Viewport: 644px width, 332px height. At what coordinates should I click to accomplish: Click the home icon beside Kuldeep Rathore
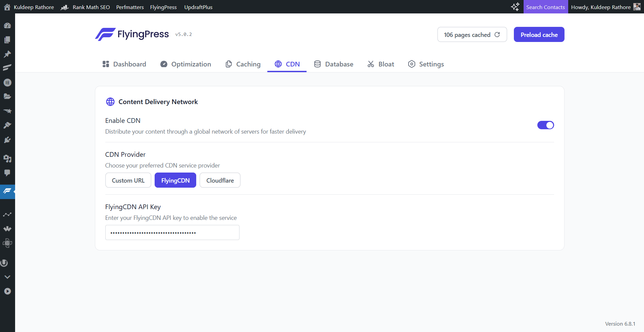tap(7, 7)
